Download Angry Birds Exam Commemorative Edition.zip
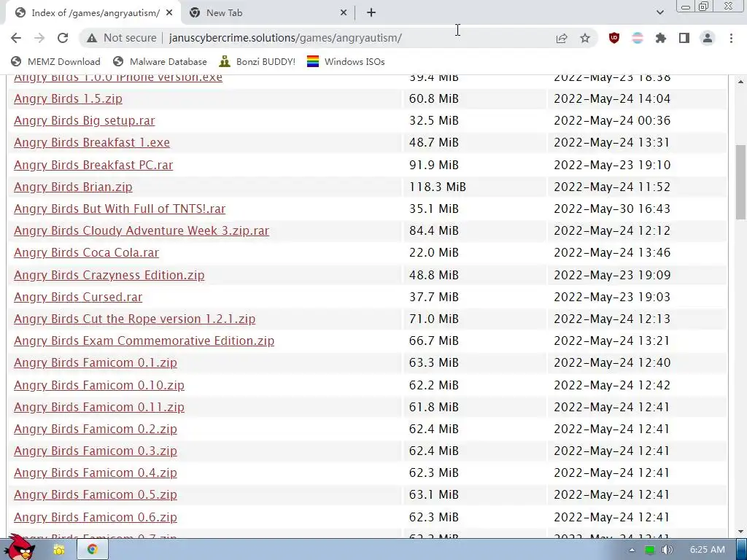This screenshot has height=560, width=747. point(144,341)
